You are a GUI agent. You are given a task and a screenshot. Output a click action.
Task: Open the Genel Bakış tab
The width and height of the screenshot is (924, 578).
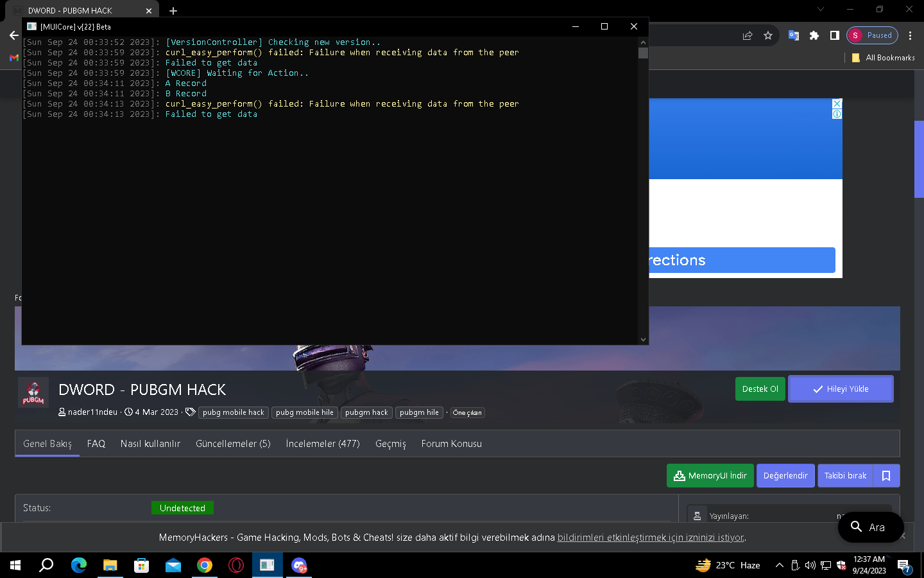(x=47, y=444)
